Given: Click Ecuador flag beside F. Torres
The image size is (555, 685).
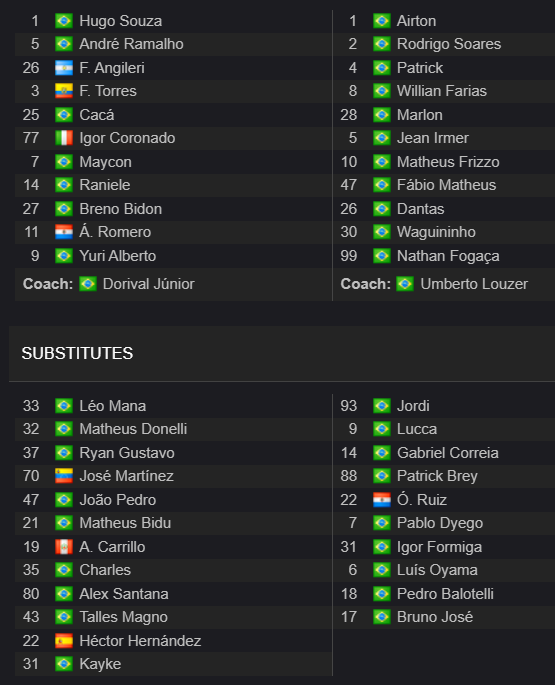Looking at the screenshot, I should 64,91.
